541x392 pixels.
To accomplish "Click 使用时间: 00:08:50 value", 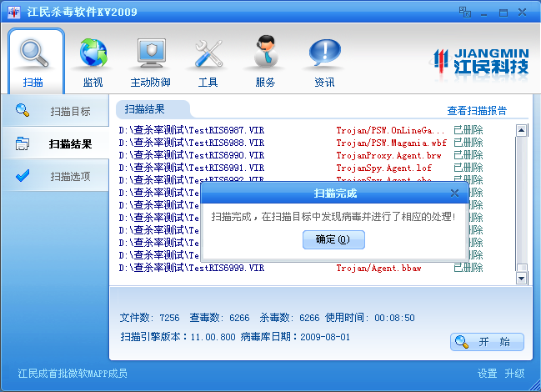I will tap(370, 318).
